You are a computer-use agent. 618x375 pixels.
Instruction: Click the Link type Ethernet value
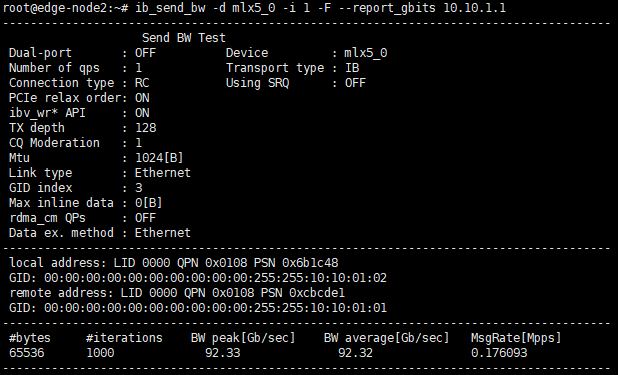point(162,173)
